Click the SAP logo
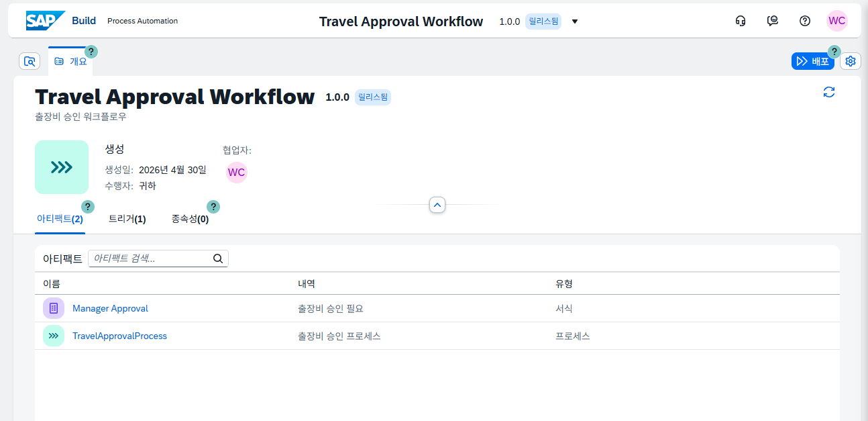The image size is (868, 421). [46, 21]
